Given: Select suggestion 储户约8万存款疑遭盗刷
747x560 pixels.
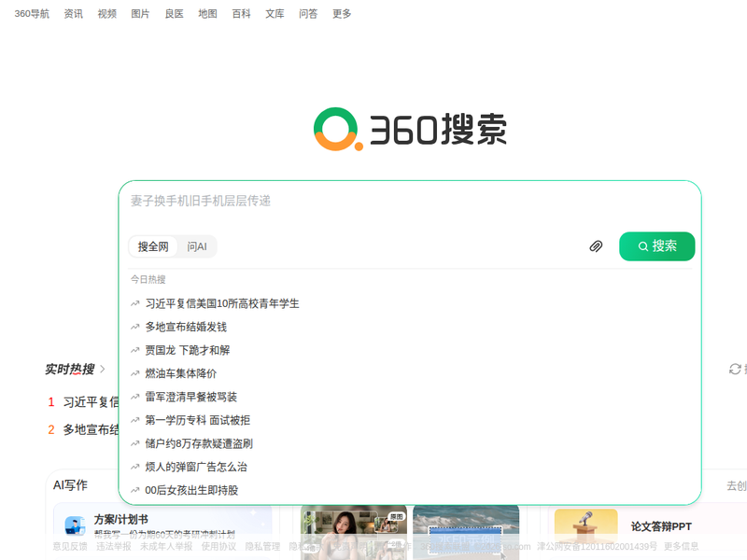Looking at the screenshot, I should pos(199,444).
